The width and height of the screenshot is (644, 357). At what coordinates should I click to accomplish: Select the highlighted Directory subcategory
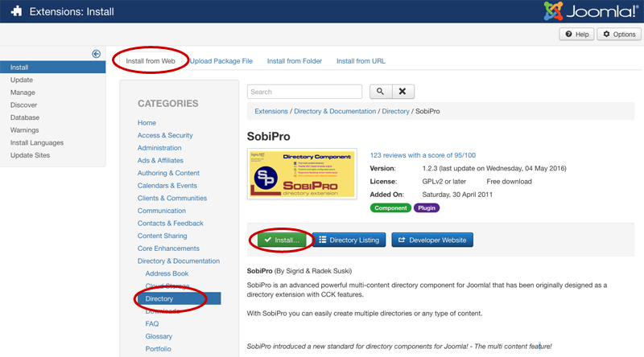pos(180,298)
